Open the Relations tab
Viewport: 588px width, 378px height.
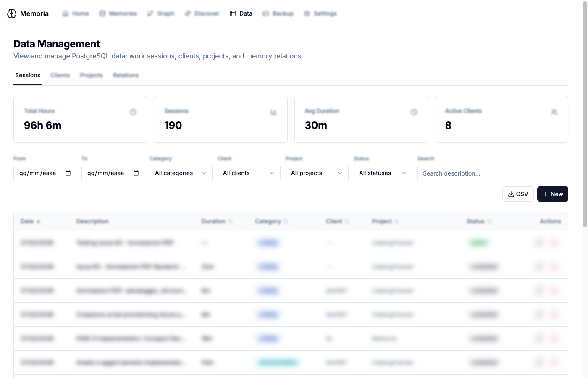click(x=126, y=75)
